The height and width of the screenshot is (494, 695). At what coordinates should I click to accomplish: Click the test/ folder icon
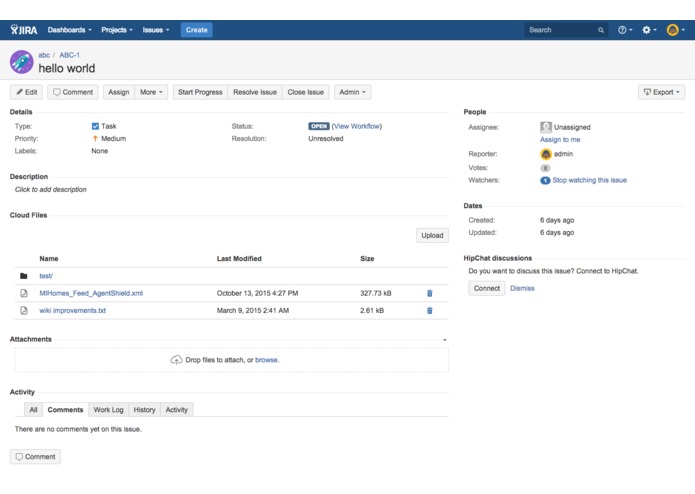pyautogui.click(x=23, y=276)
